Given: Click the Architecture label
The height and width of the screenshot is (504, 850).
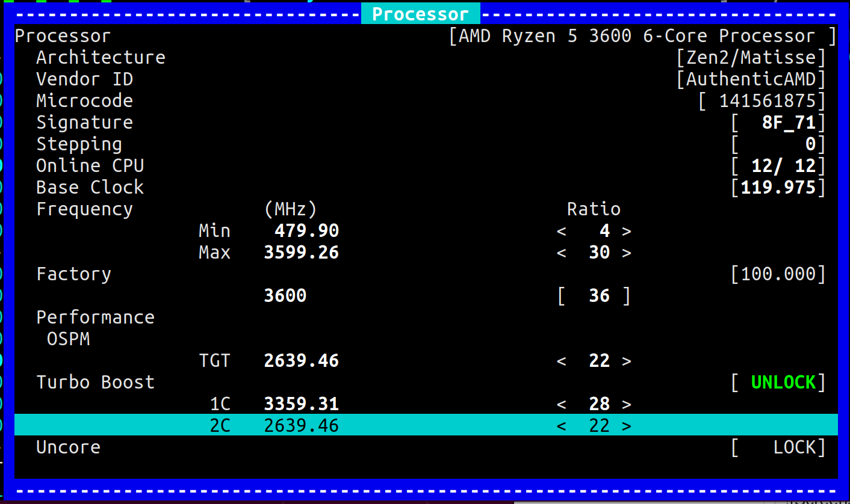Looking at the screenshot, I should tap(101, 58).
